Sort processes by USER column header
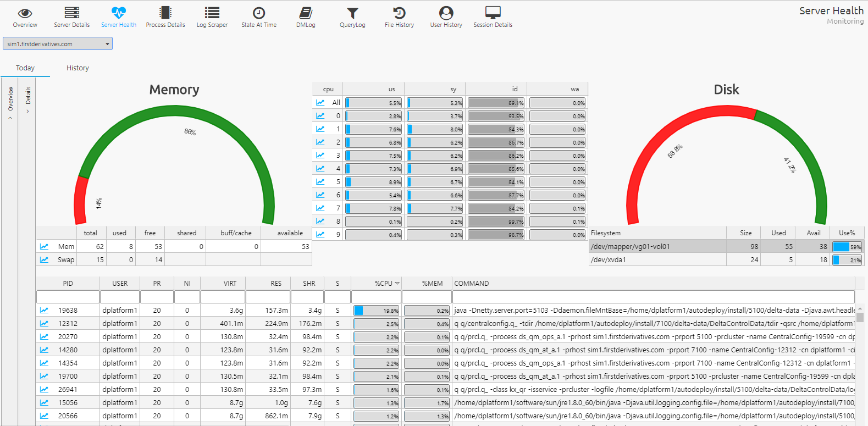This screenshot has width=868, height=426. pos(120,284)
